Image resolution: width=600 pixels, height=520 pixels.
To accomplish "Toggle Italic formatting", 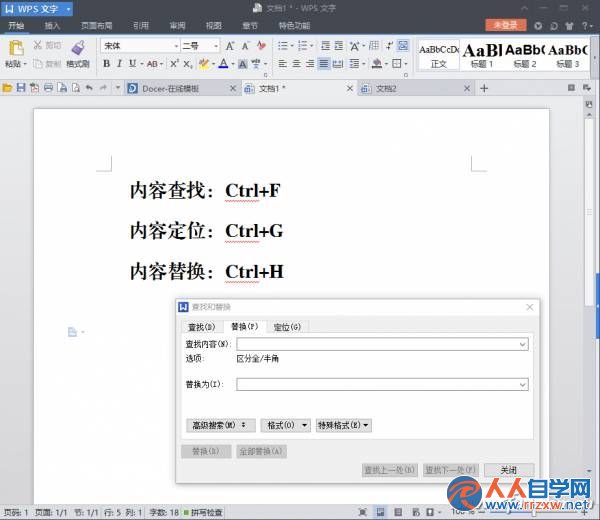I will pyautogui.click(x=120, y=64).
